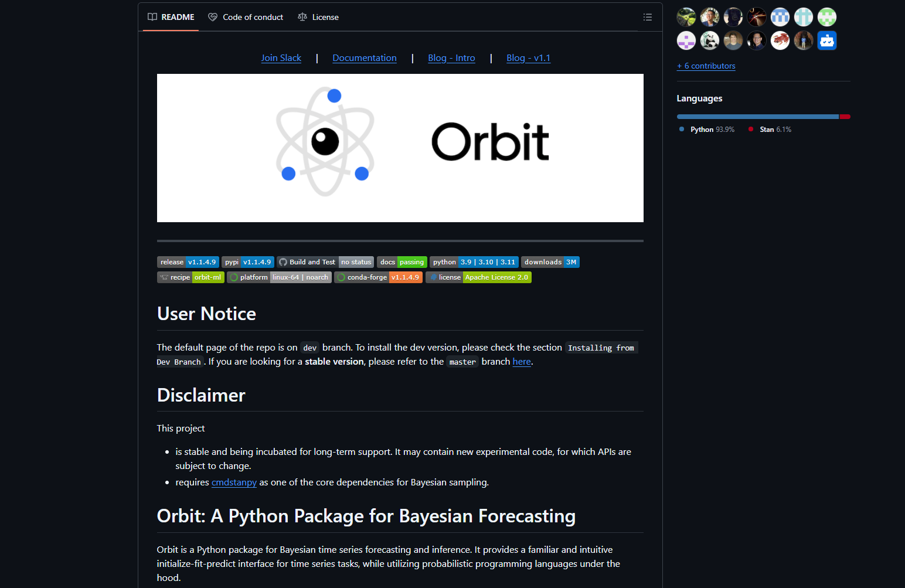905x588 pixels.
Task: Click the Orbit logo banner image
Action: (x=400, y=148)
